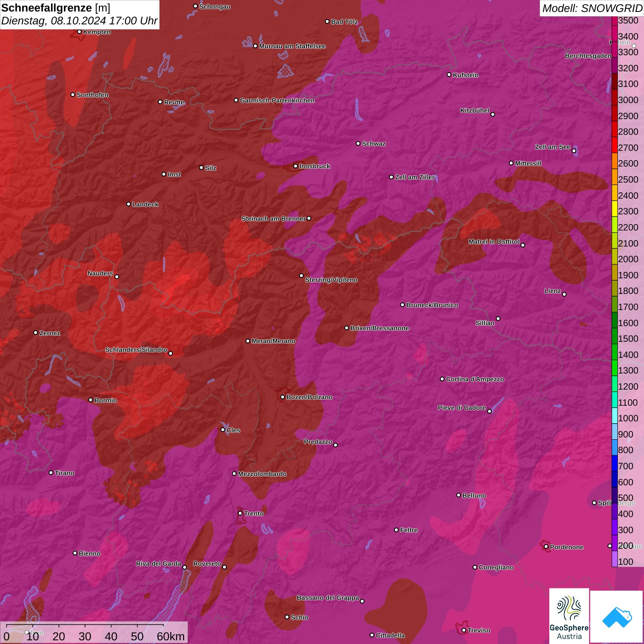Click the 60km scale bar label

tap(171, 636)
